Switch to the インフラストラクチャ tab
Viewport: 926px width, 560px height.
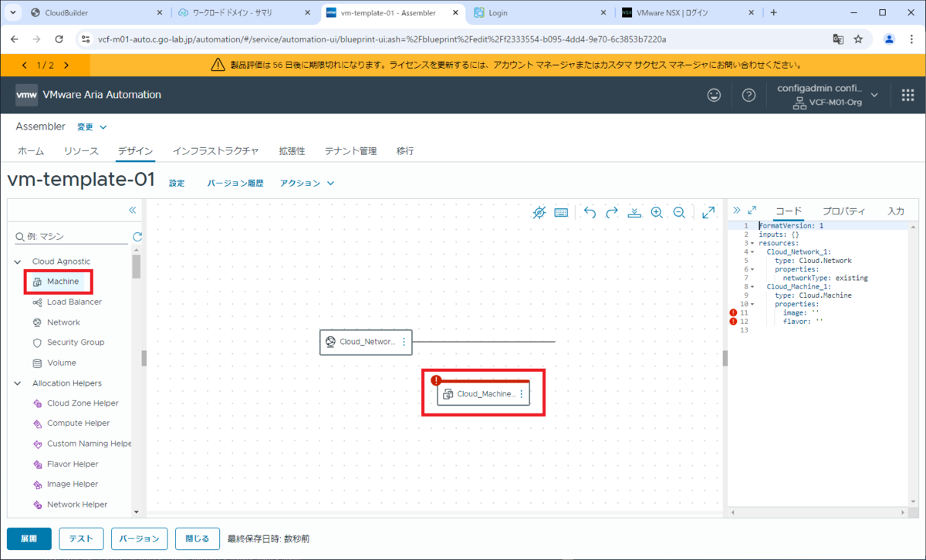click(215, 151)
